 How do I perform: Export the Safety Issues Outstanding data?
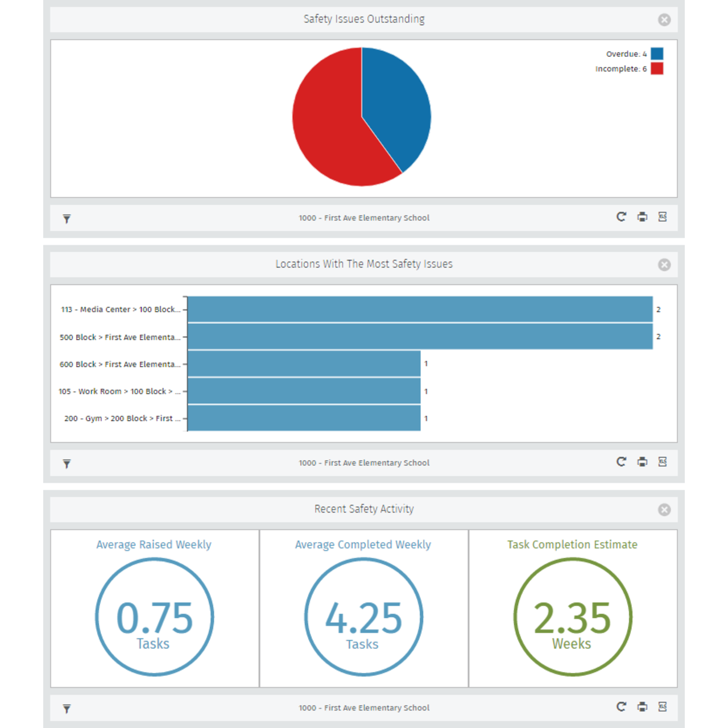click(663, 217)
